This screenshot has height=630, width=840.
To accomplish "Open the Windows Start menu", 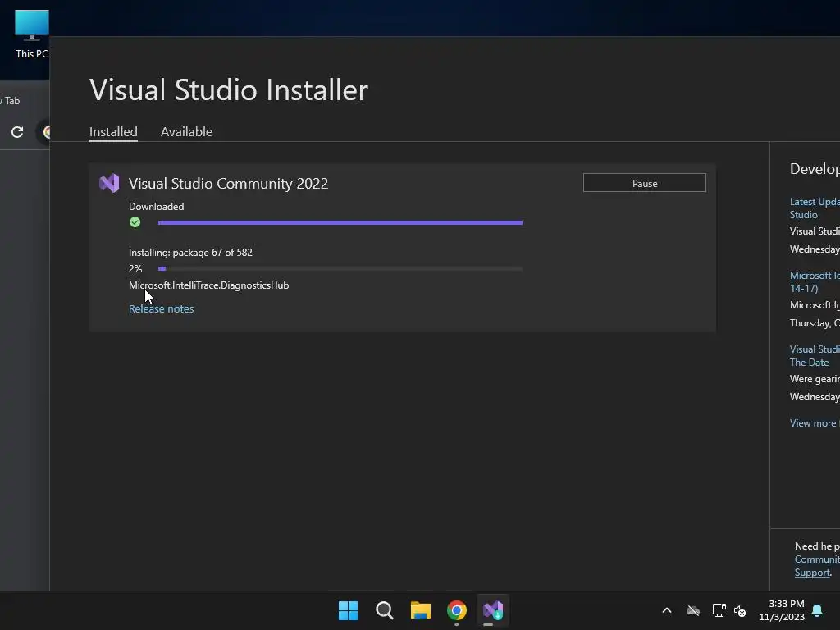I will tap(348, 610).
